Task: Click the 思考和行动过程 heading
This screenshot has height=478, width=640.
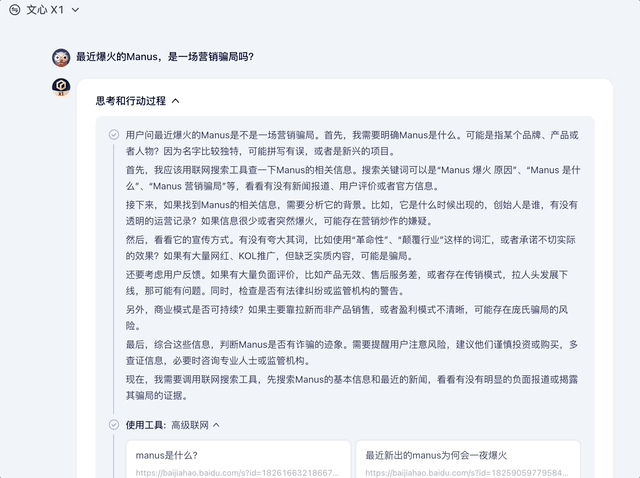Action: [x=131, y=101]
